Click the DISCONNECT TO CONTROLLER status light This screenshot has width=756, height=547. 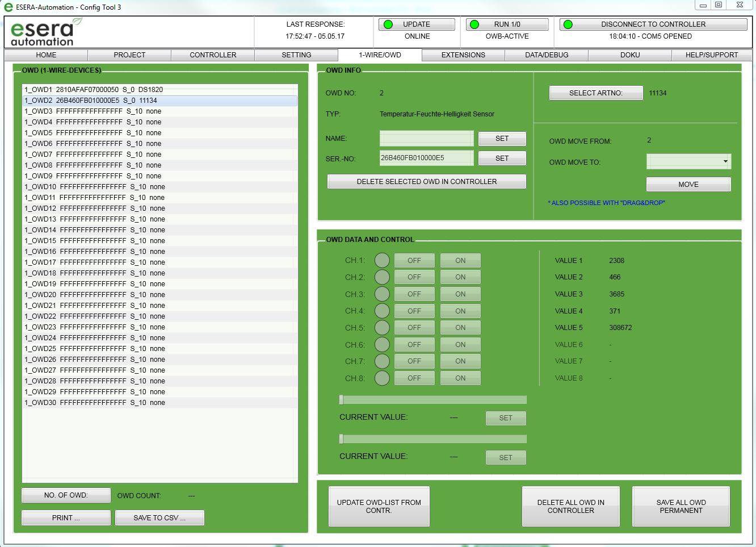(568, 24)
